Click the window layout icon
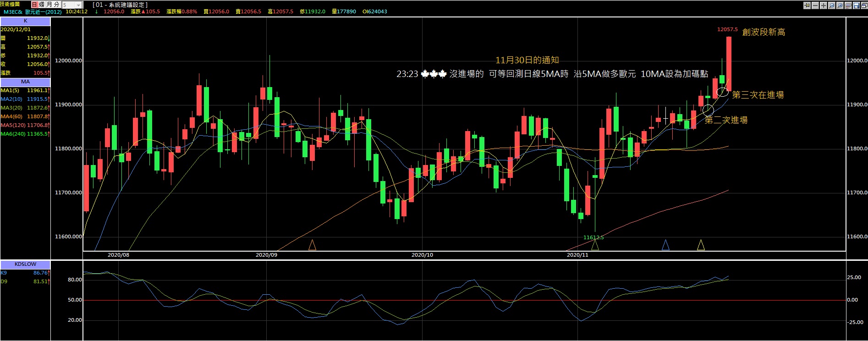This screenshot has height=341, width=868. pos(864,5)
